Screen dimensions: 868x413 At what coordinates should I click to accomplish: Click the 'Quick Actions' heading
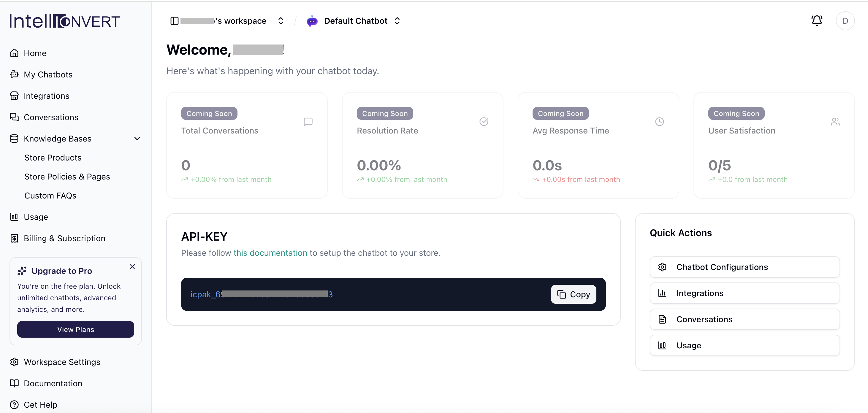click(681, 233)
